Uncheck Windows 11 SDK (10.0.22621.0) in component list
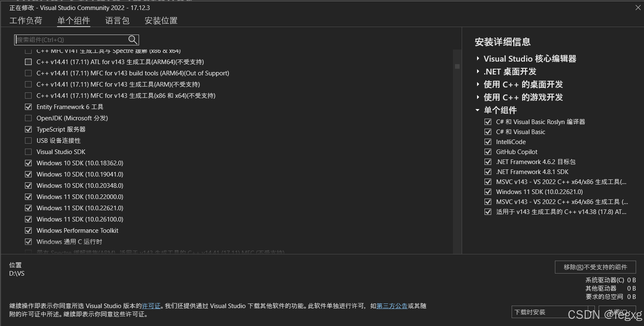Viewport: 644px width, 326px height. point(28,208)
